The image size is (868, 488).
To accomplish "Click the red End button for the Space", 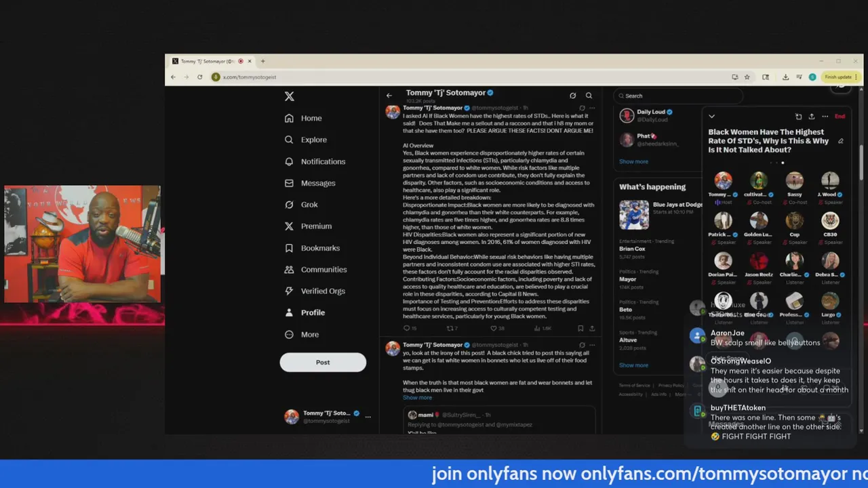I will pyautogui.click(x=840, y=117).
